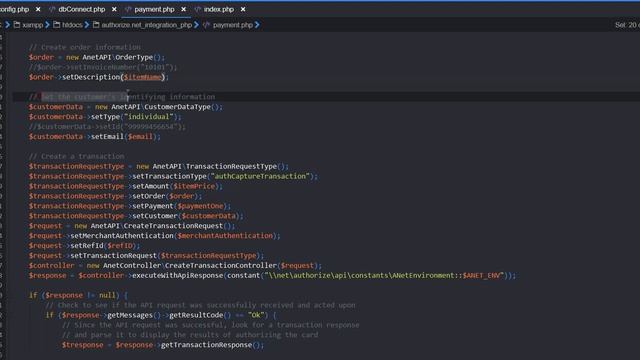Screen dimensions: 640x360
Task: Click PHP file icon on index.php tab
Action: pyautogui.click(x=198, y=9)
